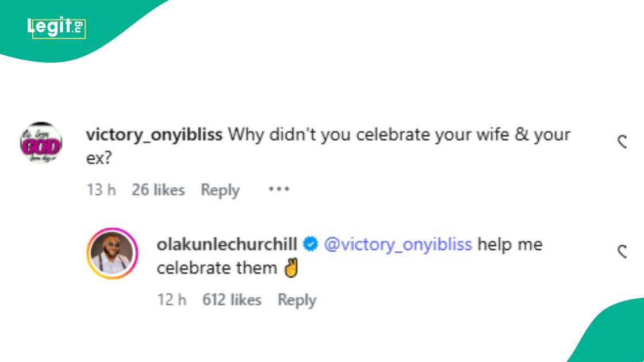View olakunlechurchill's story via the gradient avatar ring
The image size is (644, 362).
pyautogui.click(x=112, y=253)
